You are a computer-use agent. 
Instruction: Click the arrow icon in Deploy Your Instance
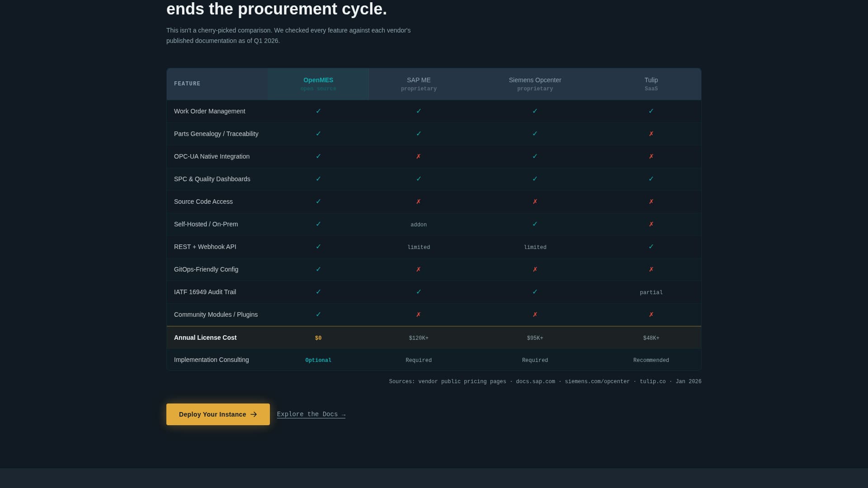(x=254, y=414)
